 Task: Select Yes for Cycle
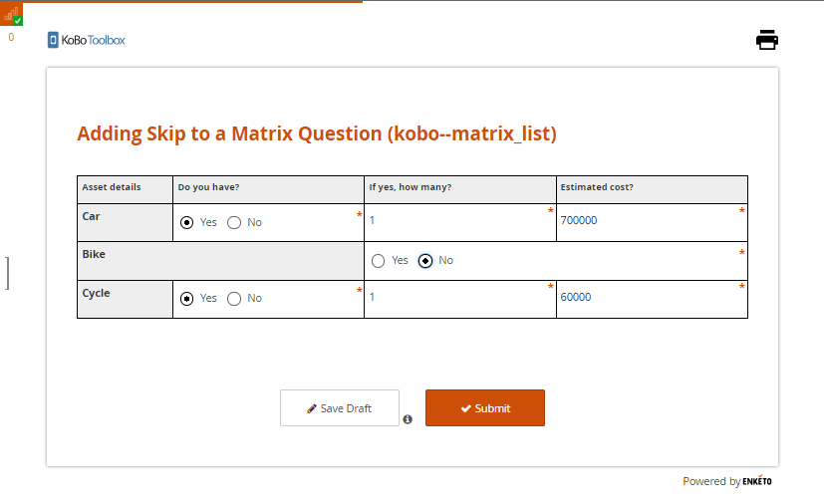point(186,299)
